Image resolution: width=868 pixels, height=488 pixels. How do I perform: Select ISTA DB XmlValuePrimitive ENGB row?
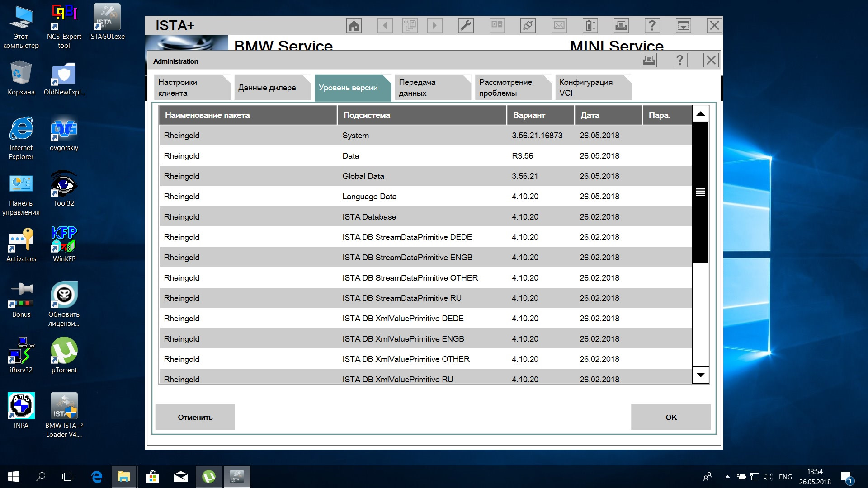[x=425, y=339]
